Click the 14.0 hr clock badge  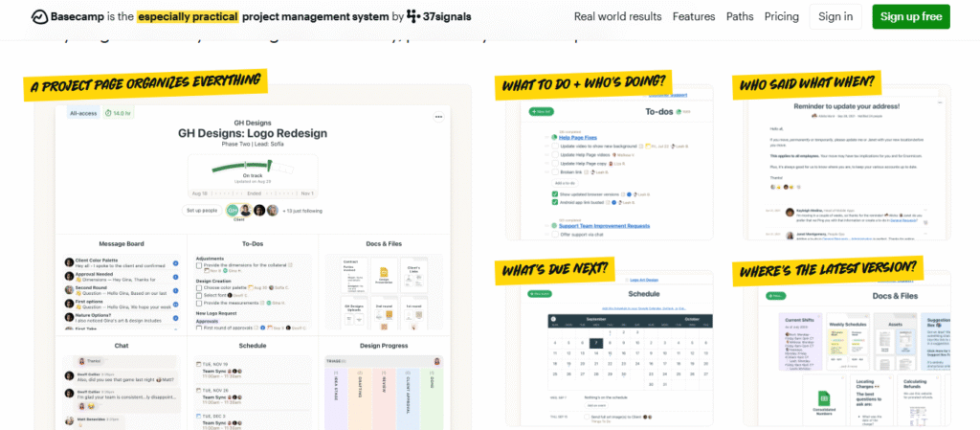[x=118, y=114]
